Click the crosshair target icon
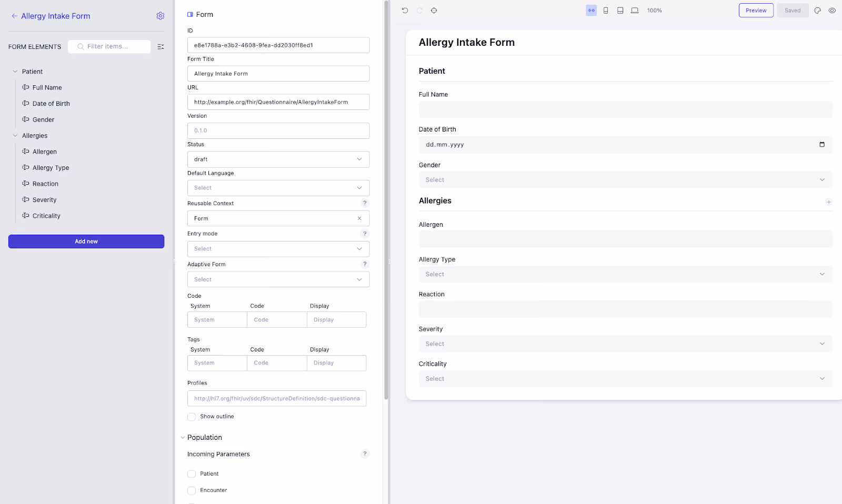 pyautogui.click(x=434, y=11)
